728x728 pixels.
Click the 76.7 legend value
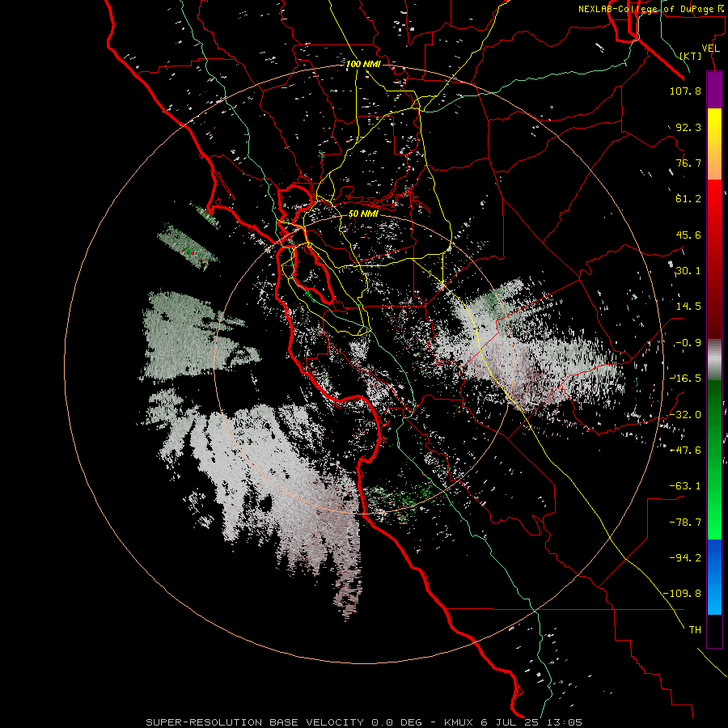coord(688,163)
